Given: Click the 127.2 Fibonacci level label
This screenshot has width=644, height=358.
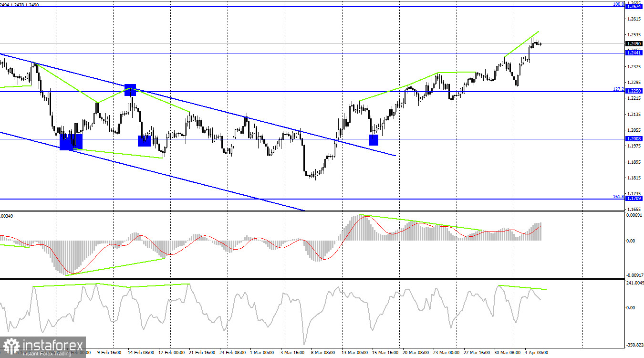Looking at the screenshot, I should pyautogui.click(x=618, y=89).
